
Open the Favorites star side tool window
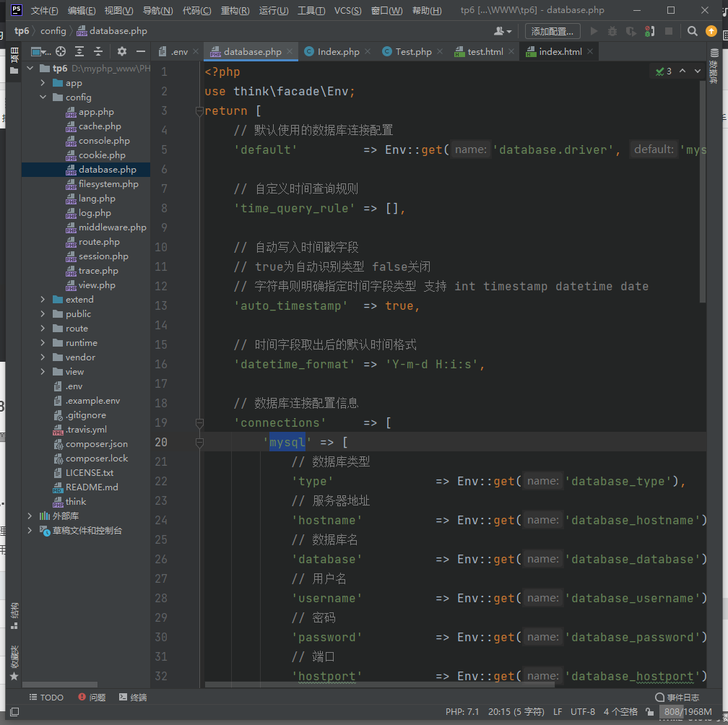tap(14, 663)
